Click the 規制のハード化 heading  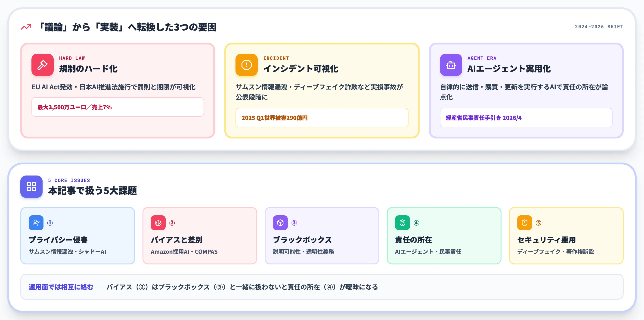[x=88, y=69]
